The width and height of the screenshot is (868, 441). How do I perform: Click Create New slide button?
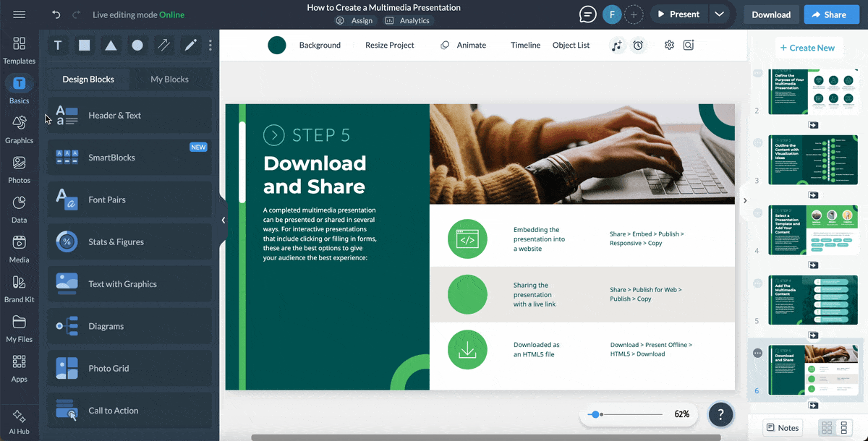pyautogui.click(x=809, y=48)
